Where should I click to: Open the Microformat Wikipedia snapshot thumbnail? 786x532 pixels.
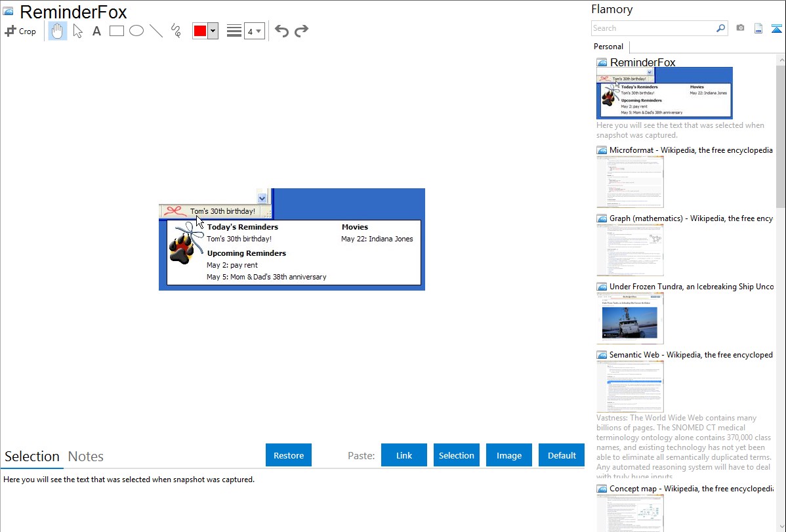point(630,182)
